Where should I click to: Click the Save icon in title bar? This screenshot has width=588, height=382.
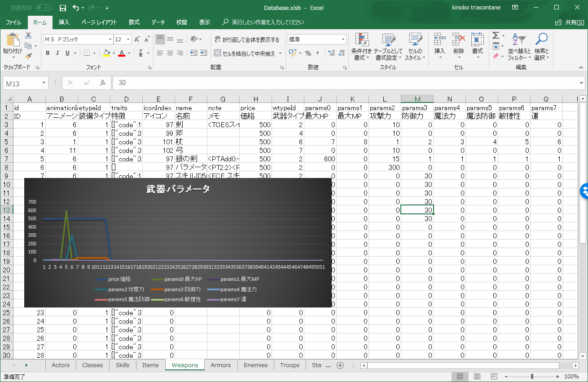[63, 8]
